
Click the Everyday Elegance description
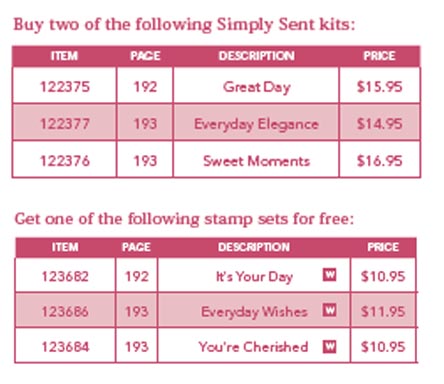256,125
